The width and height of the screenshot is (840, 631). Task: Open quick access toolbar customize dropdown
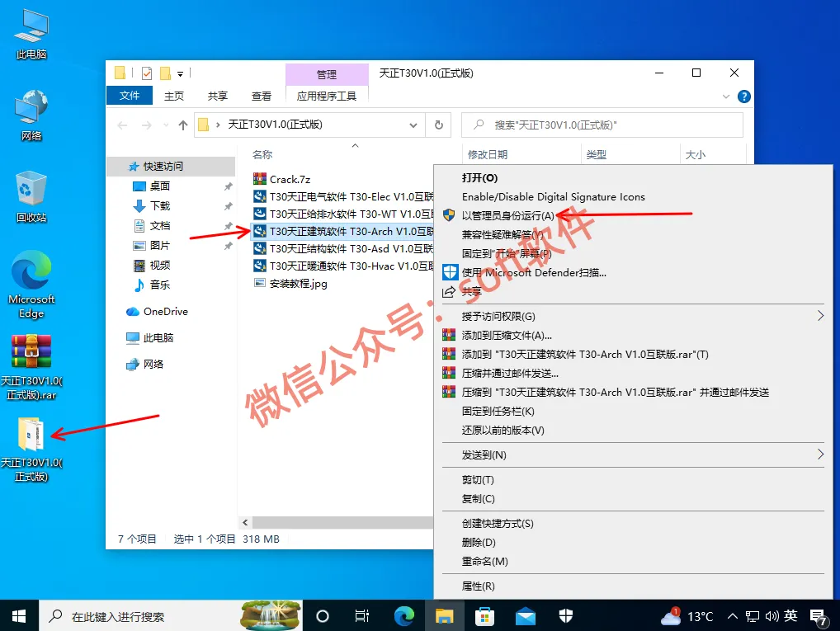[x=181, y=73]
